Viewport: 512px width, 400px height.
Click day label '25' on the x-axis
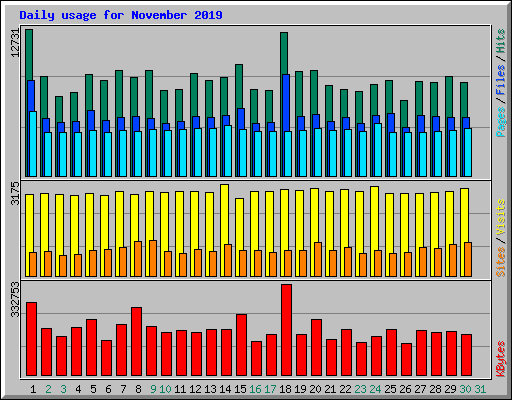click(x=390, y=389)
